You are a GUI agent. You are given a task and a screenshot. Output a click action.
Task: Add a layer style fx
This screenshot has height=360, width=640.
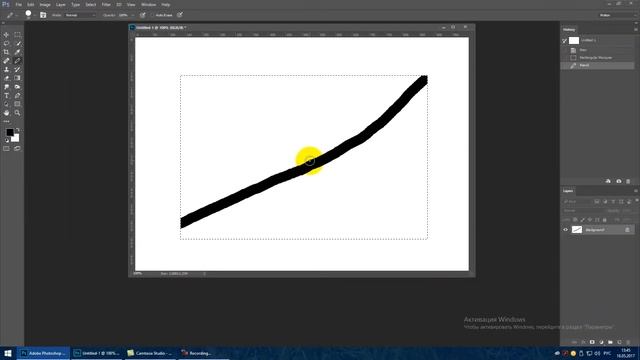[x=583, y=342]
